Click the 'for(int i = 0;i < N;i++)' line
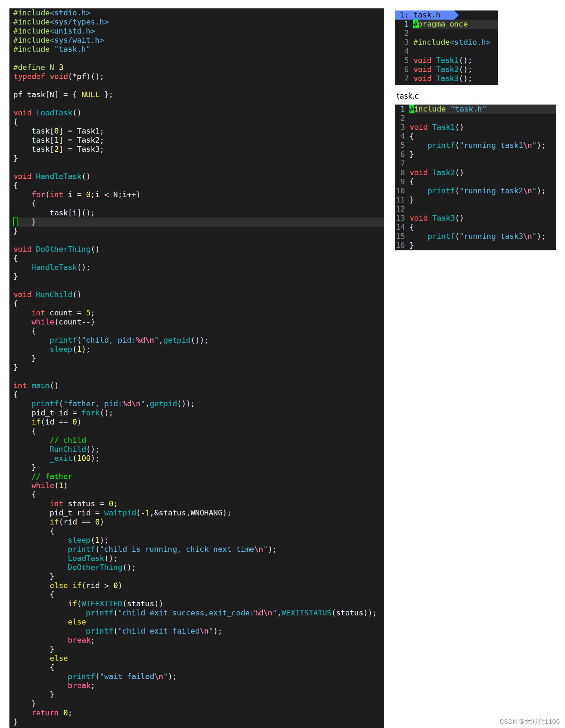This screenshot has height=728, width=565. pos(86,195)
